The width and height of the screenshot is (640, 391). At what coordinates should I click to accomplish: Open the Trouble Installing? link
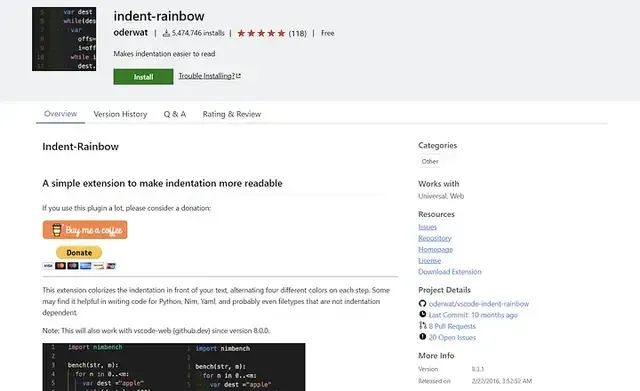click(209, 76)
